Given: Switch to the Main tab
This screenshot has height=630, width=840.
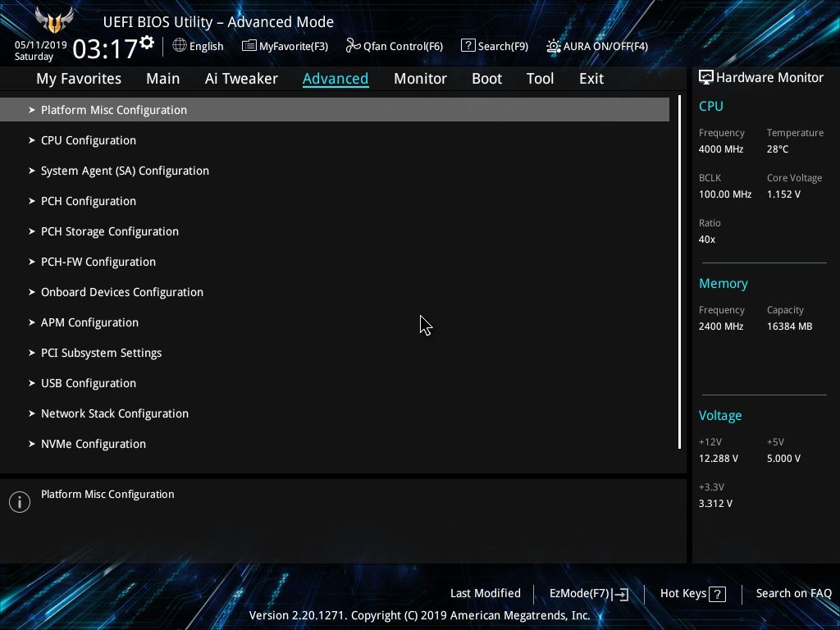Looking at the screenshot, I should 163,79.
